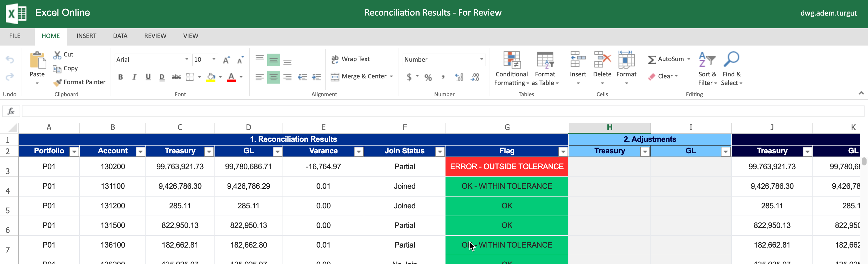Click the Delete cells icon
The height and width of the screenshot is (264, 868).
point(602,60)
